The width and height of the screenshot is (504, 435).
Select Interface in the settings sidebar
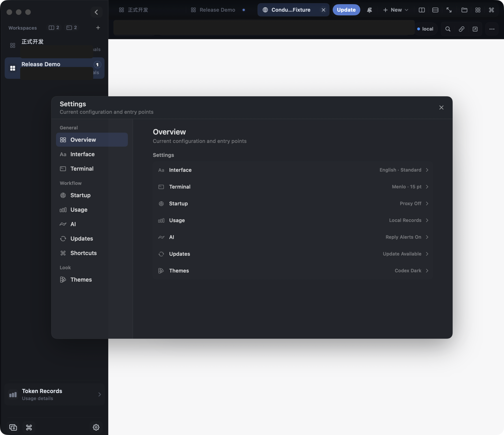coord(92,154)
